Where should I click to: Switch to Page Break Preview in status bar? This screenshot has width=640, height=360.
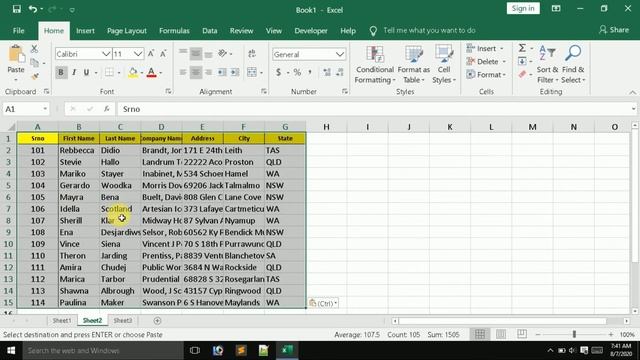(x=522, y=334)
